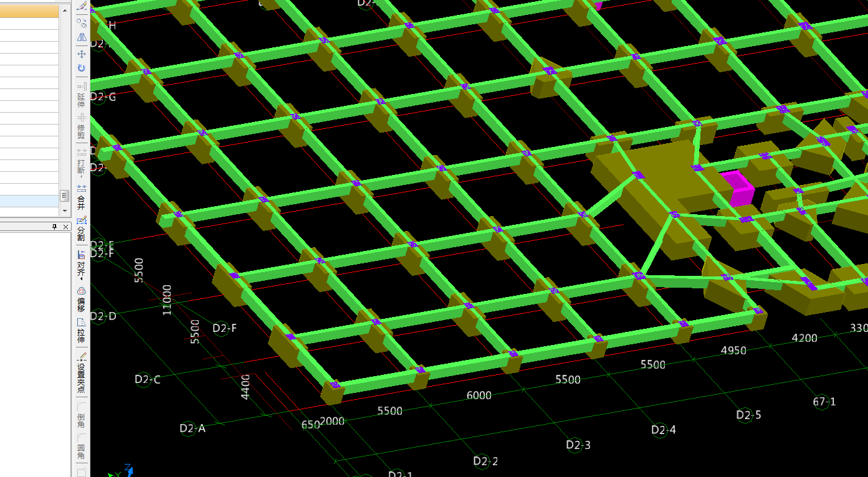Click the 4950 dimension text
Viewport: 868px width, 477px height.
click(733, 351)
